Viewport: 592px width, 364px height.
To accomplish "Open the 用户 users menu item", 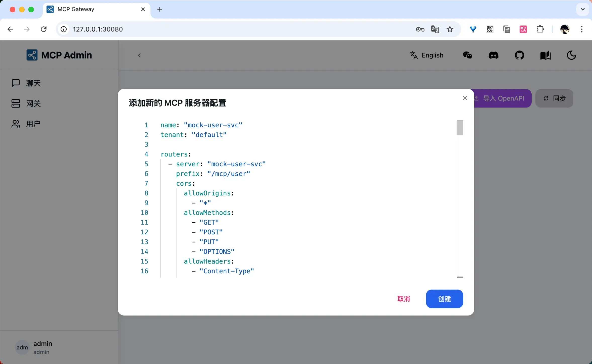I will point(33,124).
